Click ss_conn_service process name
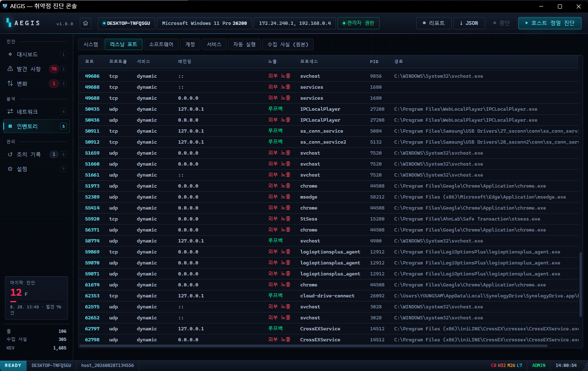 [322, 131]
